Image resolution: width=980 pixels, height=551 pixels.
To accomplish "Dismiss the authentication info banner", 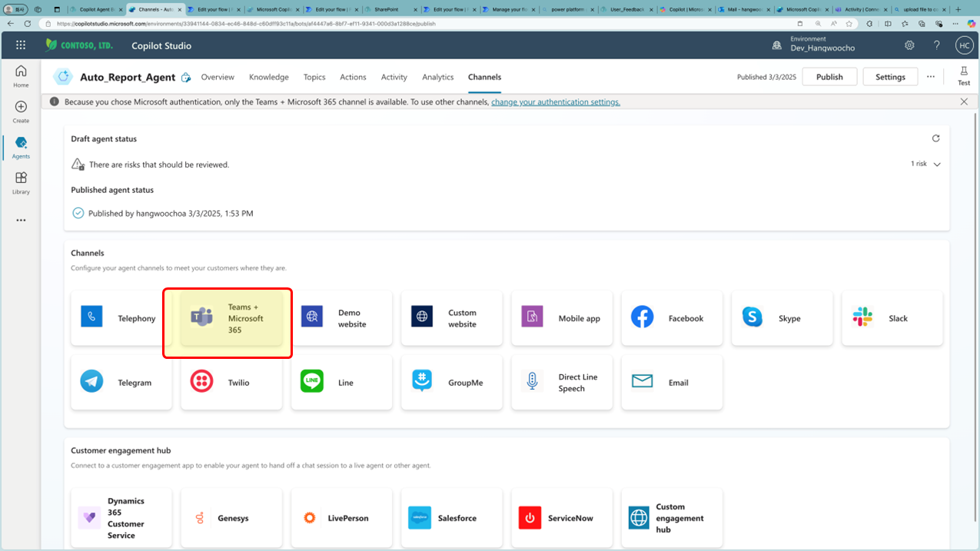I will pyautogui.click(x=964, y=101).
